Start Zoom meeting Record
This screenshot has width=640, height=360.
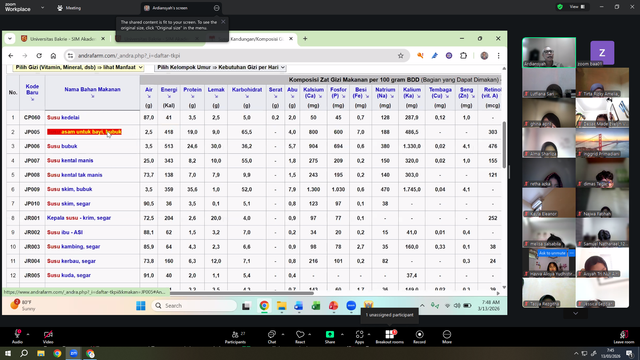pyautogui.click(x=419, y=336)
